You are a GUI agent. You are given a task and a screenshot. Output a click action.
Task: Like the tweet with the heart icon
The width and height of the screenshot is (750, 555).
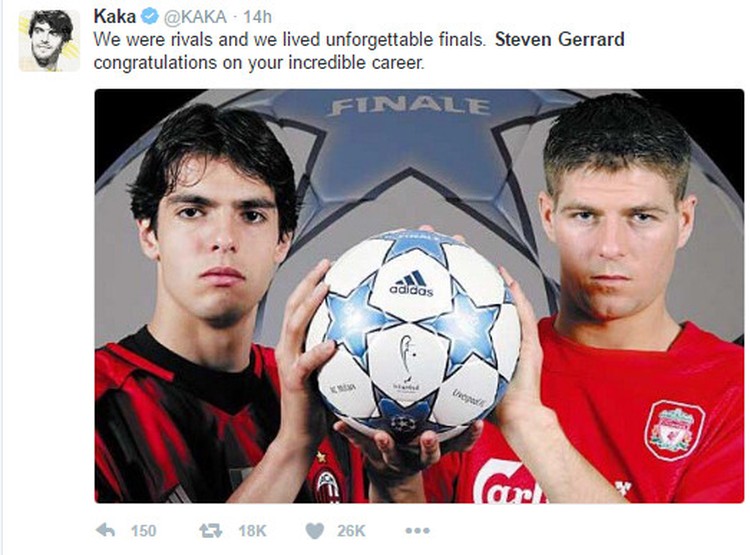click(314, 531)
